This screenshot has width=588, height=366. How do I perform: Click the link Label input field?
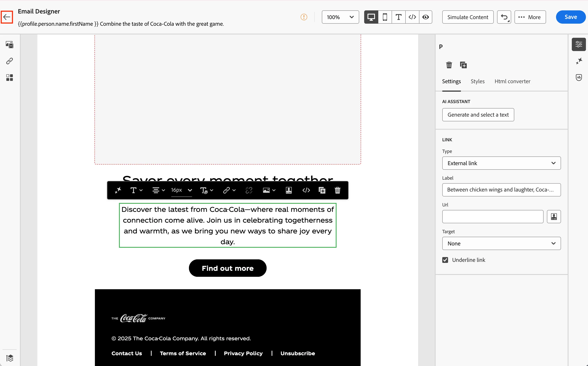501,190
